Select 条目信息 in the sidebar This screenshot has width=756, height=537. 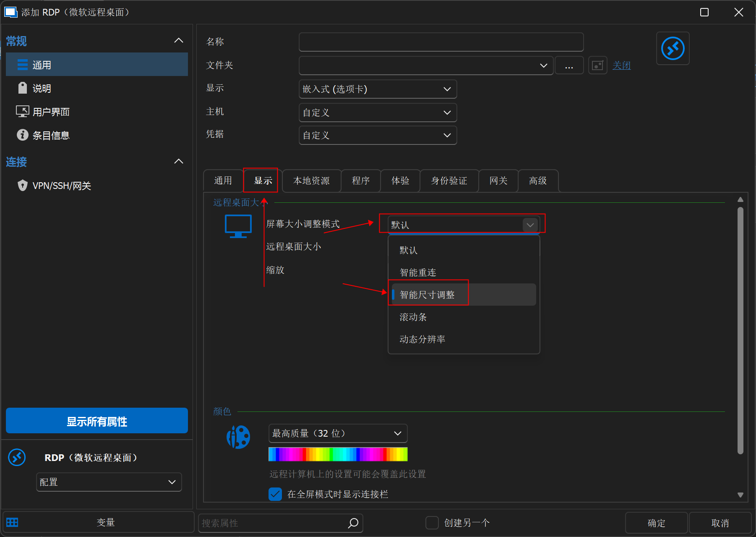coord(51,135)
